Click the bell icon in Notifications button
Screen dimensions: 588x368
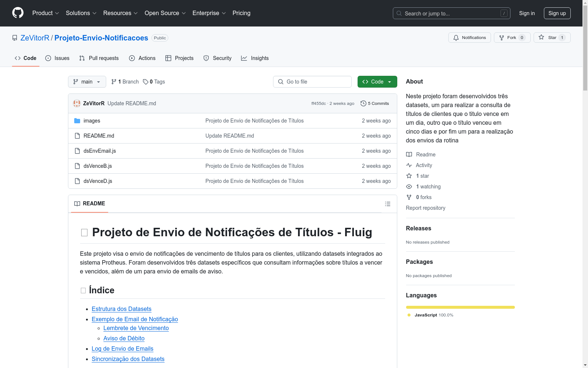pyautogui.click(x=456, y=38)
